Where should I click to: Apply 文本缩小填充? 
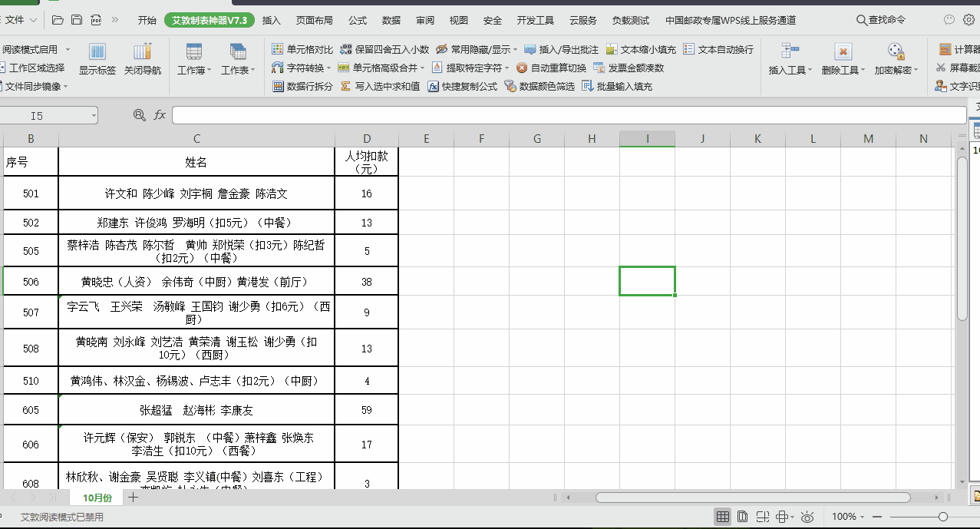(641, 49)
